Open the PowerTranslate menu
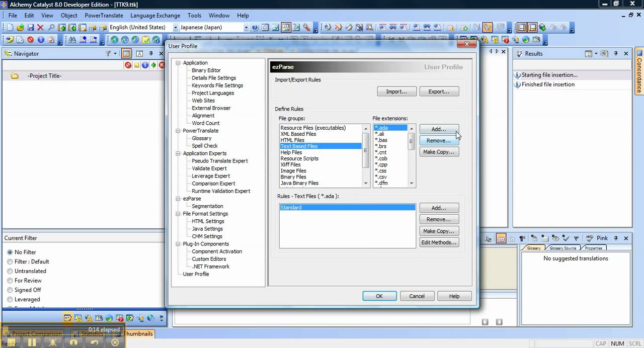This screenshot has width=644, height=348. click(104, 16)
